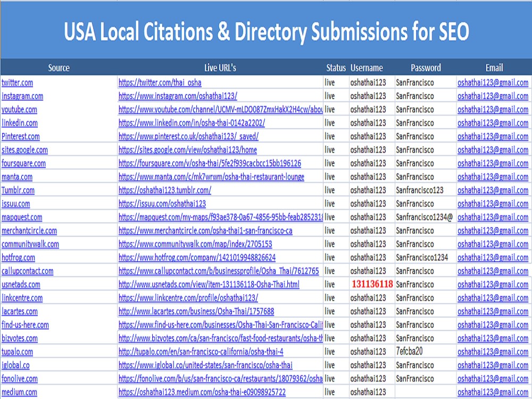Select the Source column header

pos(59,68)
